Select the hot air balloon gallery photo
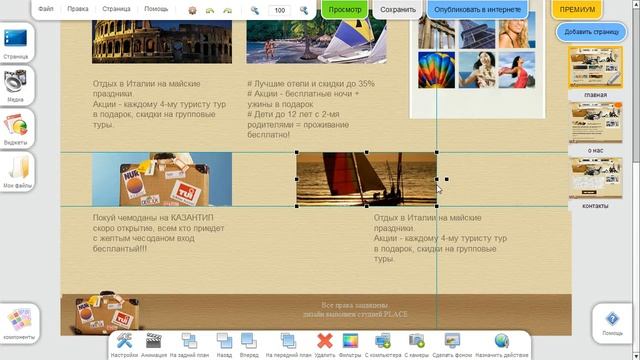 436,70
